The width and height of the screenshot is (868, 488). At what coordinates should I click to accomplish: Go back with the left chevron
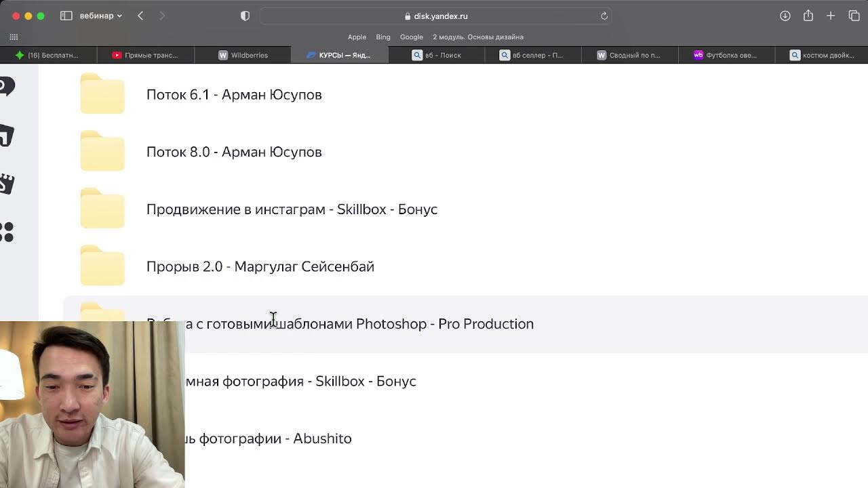pos(140,16)
